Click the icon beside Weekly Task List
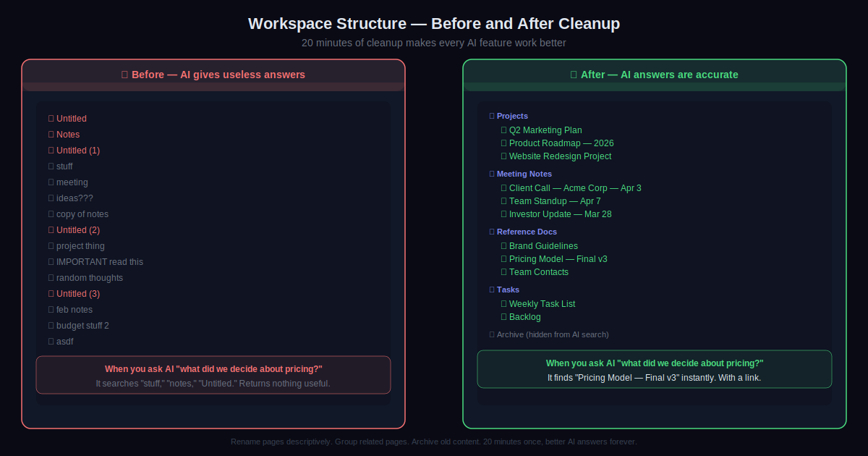 pos(503,304)
